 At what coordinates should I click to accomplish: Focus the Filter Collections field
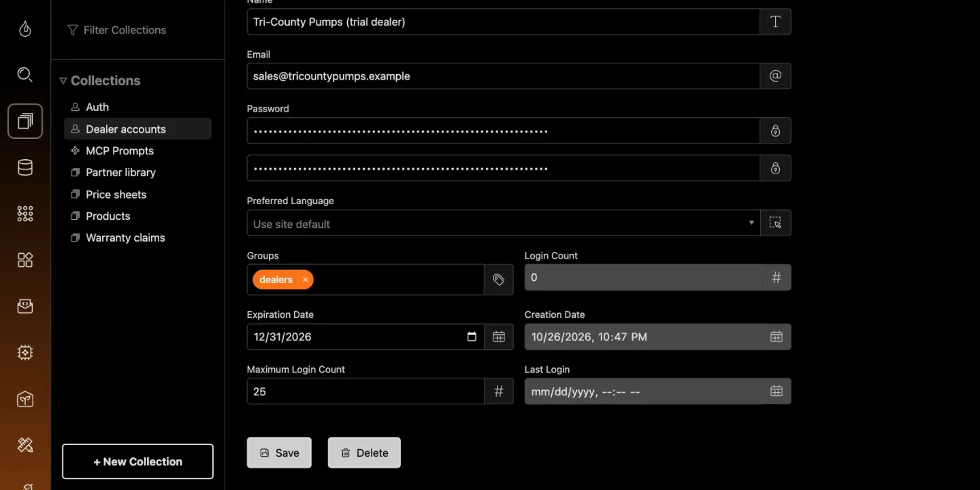point(137,30)
